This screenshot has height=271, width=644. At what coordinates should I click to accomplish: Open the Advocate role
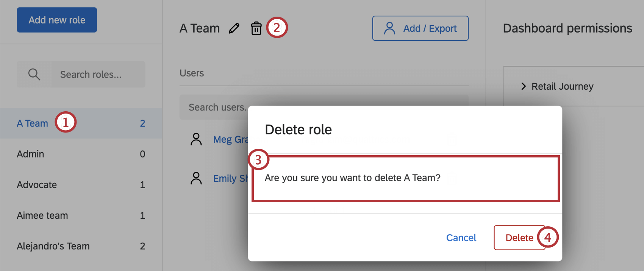point(37,185)
